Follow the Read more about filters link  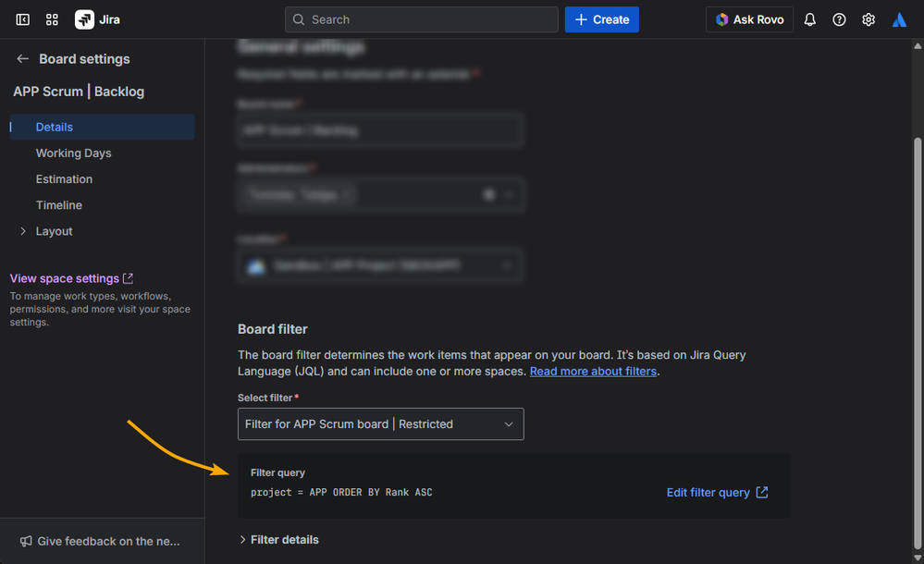[593, 372]
